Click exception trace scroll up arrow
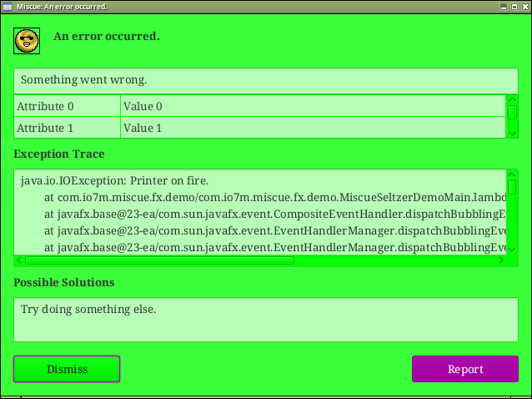The height and width of the screenshot is (399, 532). [x=512, y=174]
